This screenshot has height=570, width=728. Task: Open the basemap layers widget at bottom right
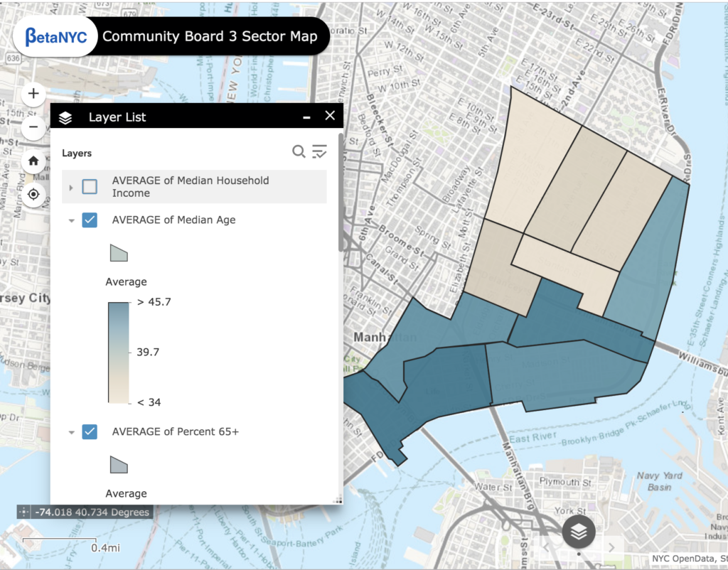tap(579, 532)
